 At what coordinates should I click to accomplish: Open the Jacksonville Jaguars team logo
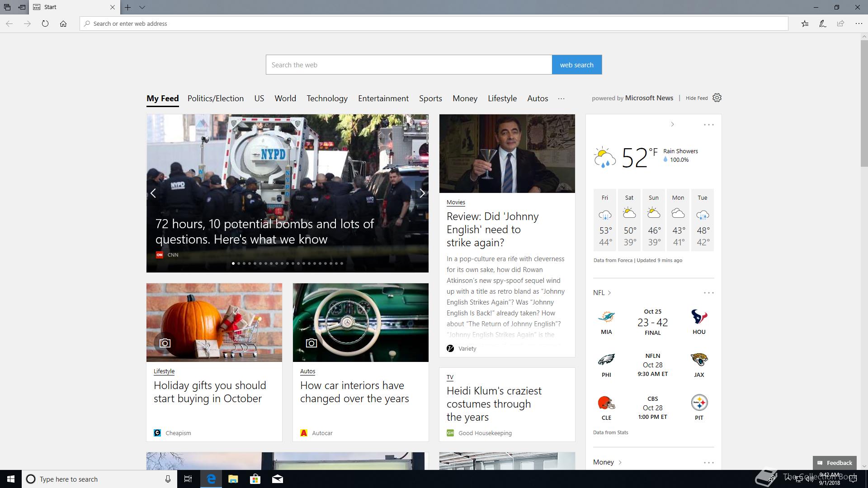pos(699,360)
